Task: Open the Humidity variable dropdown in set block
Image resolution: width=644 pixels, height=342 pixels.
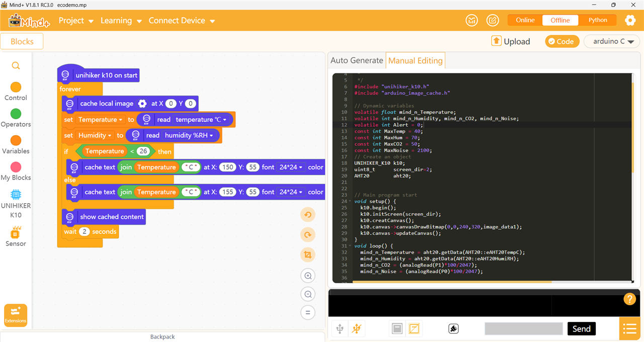Action: 95,135
